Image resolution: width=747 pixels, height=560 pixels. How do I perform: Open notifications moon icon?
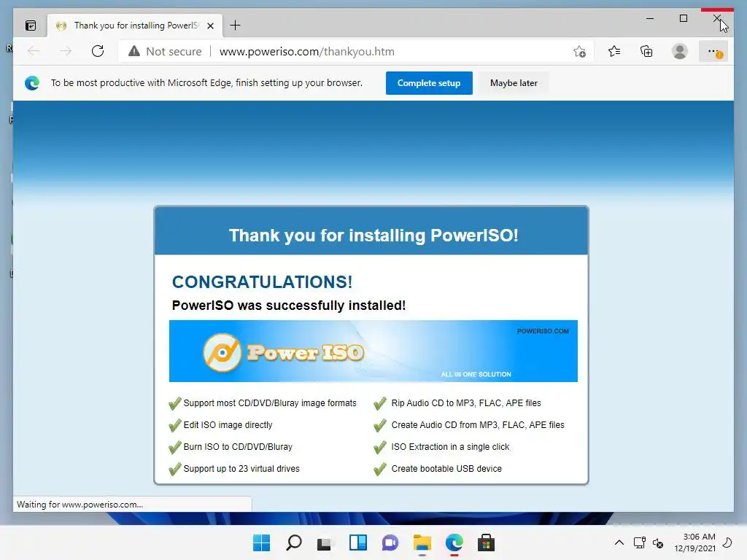727,542
